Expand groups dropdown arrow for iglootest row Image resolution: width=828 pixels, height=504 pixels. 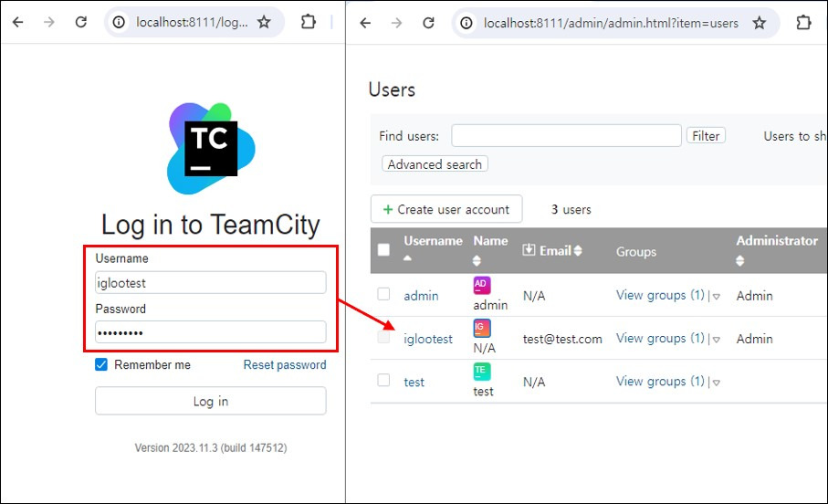point(717,340)
